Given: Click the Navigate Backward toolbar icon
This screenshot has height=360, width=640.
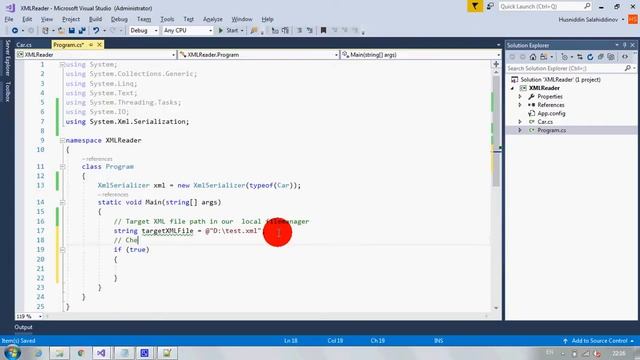Looking at the screenshot, I should pyautogui.click(x=15, y=31).
